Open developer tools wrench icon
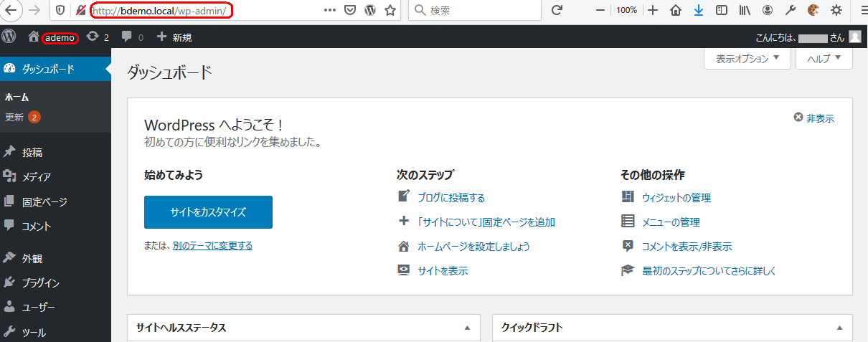Viewport: 868px width, 342px height. pos(791,11)
